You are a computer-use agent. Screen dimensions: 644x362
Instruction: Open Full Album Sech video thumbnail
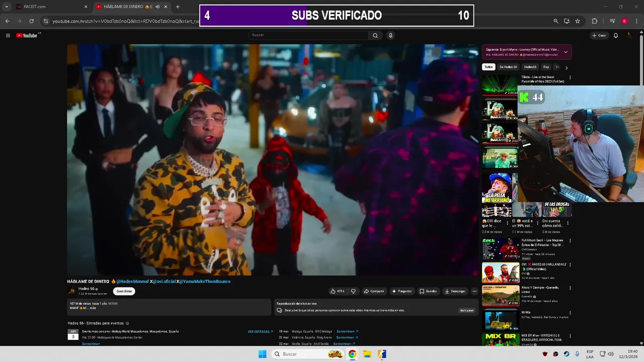[500, 249]
